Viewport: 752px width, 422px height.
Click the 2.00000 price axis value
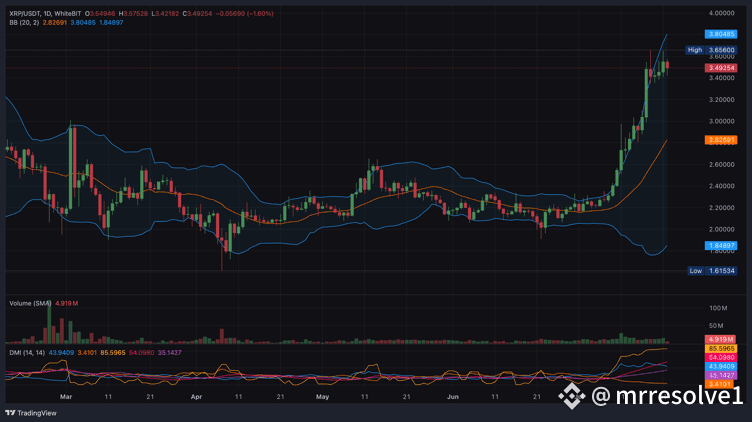point(721,229)
